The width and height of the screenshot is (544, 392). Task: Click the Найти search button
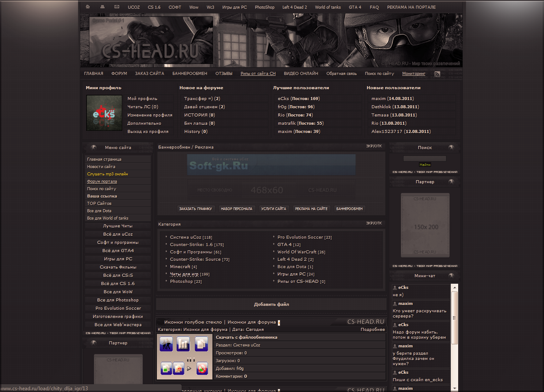click(425, 165)
